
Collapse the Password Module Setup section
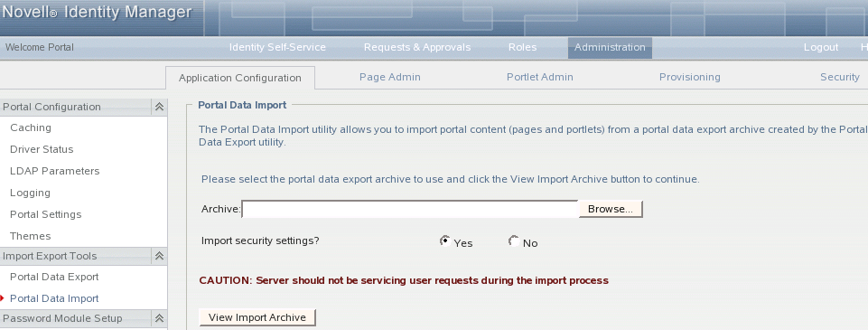pyautogui.click(x=160, y=318)
